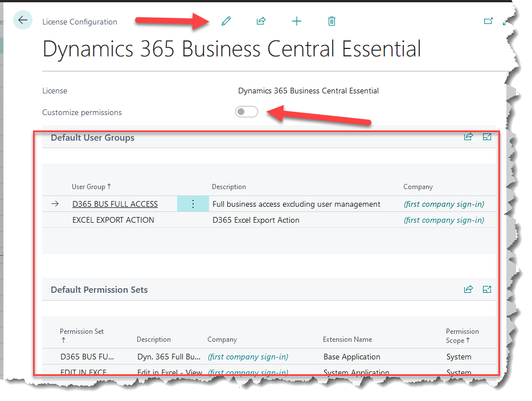The image size is (532, 401).
Task: Open company link in D365 BUS FU... permission row
Action: coord(248,357)
